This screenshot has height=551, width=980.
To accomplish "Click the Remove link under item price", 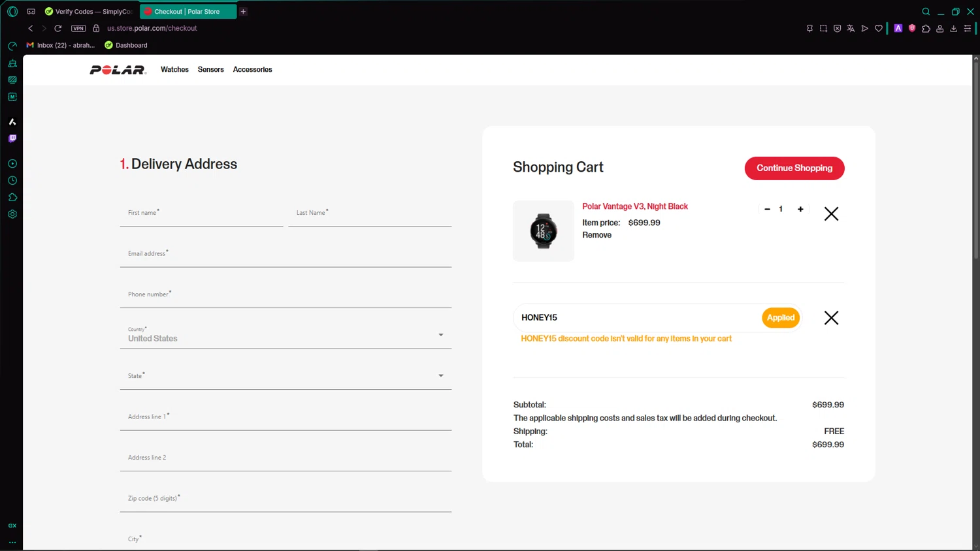I will (596, 235).
